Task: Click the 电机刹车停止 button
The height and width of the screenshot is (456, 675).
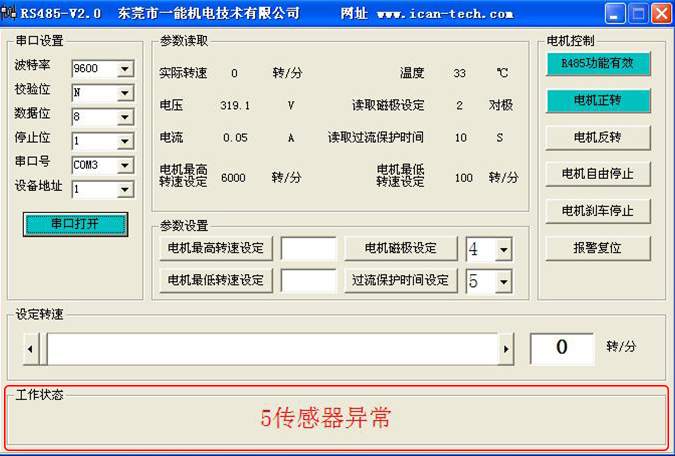Action: click(x=598, y=211)
